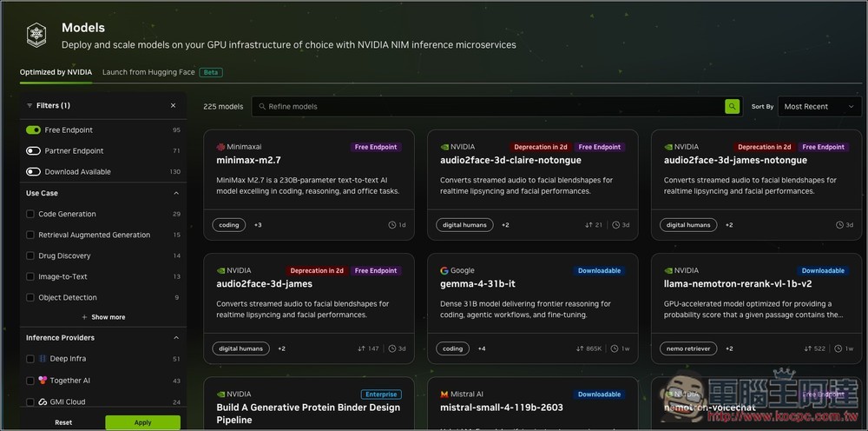Screen dimensions: 868x431
Task: Close the Filters panel with X
Action: point(174,105)
